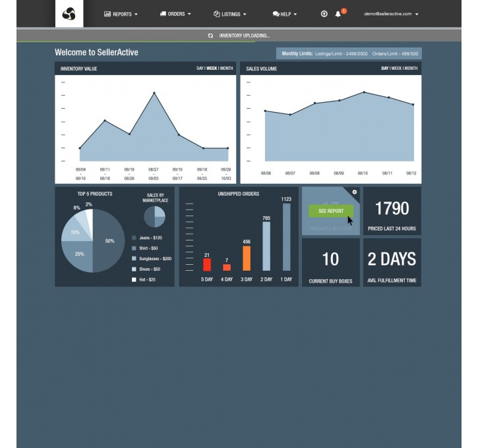Screen dimensions: 478x448
Task: Select DAY in Inventory Value chart
Action: (x=200, y=69)
